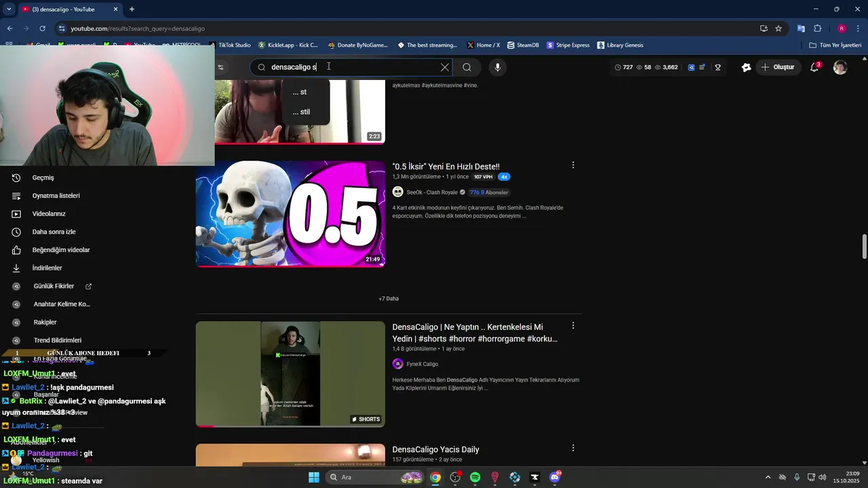This screenshot has height=488, width=868.
Task: Open the SteamDB bookmark
Action: [523, 45]
